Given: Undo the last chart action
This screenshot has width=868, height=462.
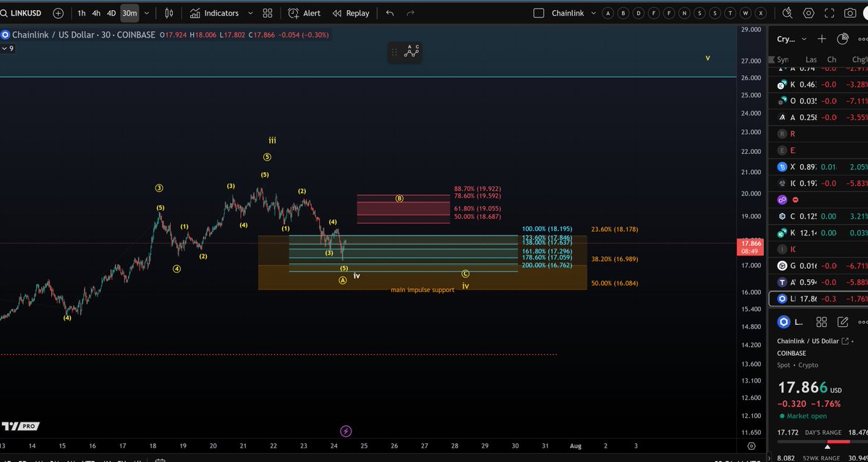Looking at the screenshot, I should (x=391, y=13).
